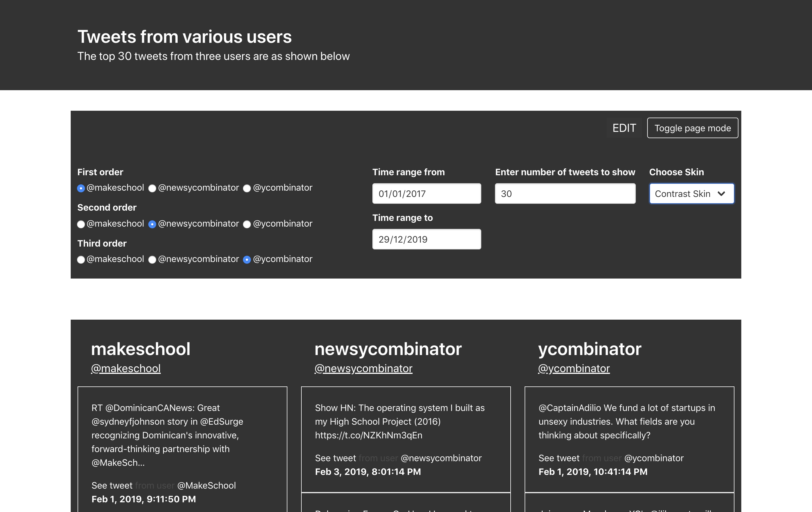Screen dimensions: 812x512
Task: Click the Time range from date field
Action: (426, 194)
